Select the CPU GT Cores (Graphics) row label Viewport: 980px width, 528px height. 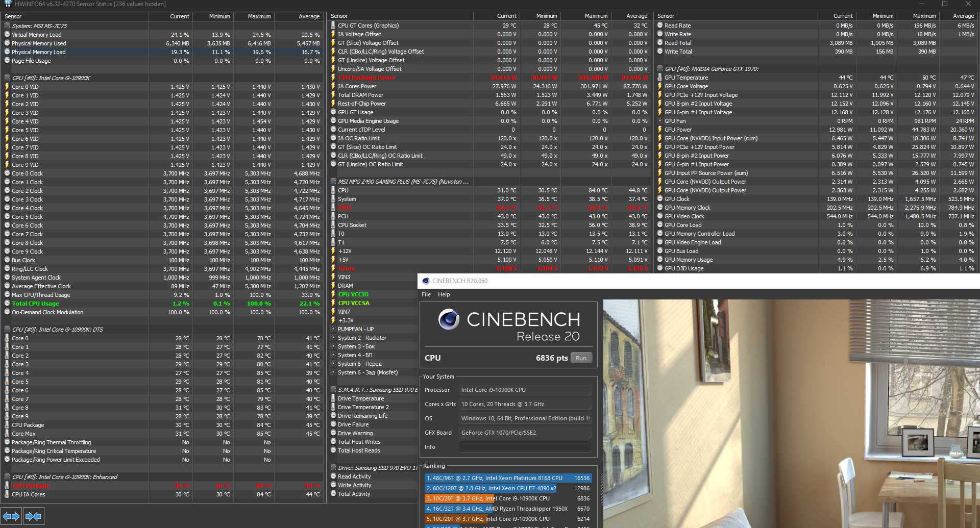pyautogui.click(x=369, y=26)
